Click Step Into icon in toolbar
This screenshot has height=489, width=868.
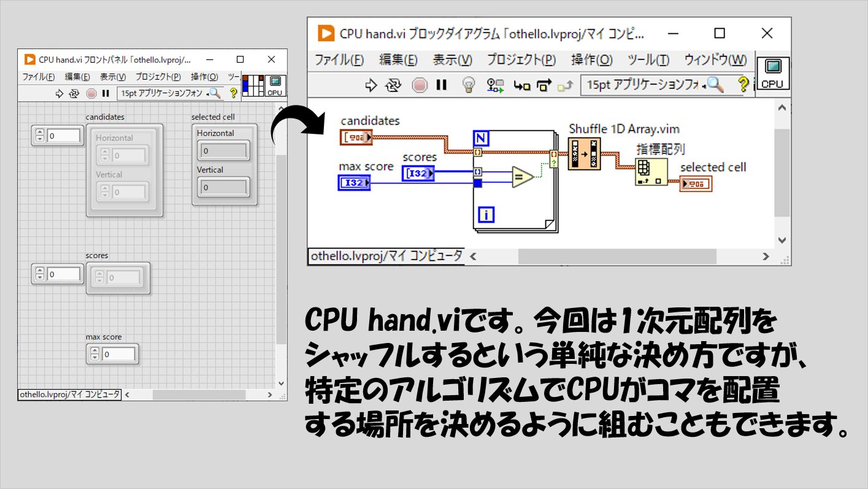[x=522, y=86]
